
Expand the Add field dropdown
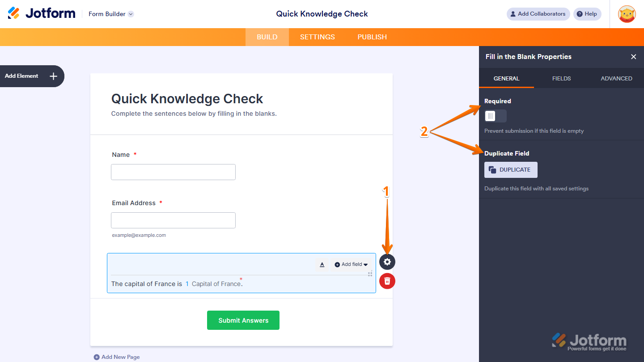(352, 265)
